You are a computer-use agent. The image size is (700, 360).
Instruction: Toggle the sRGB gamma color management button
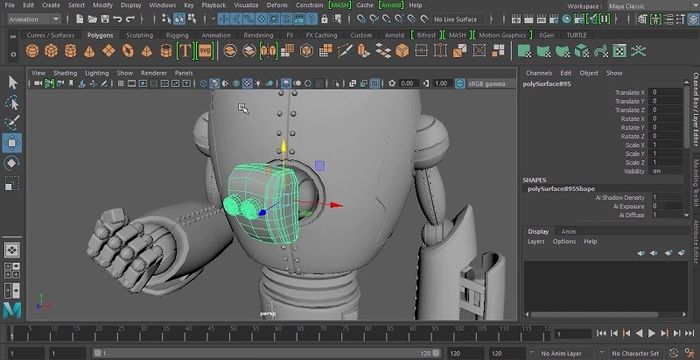pos(460,84)
